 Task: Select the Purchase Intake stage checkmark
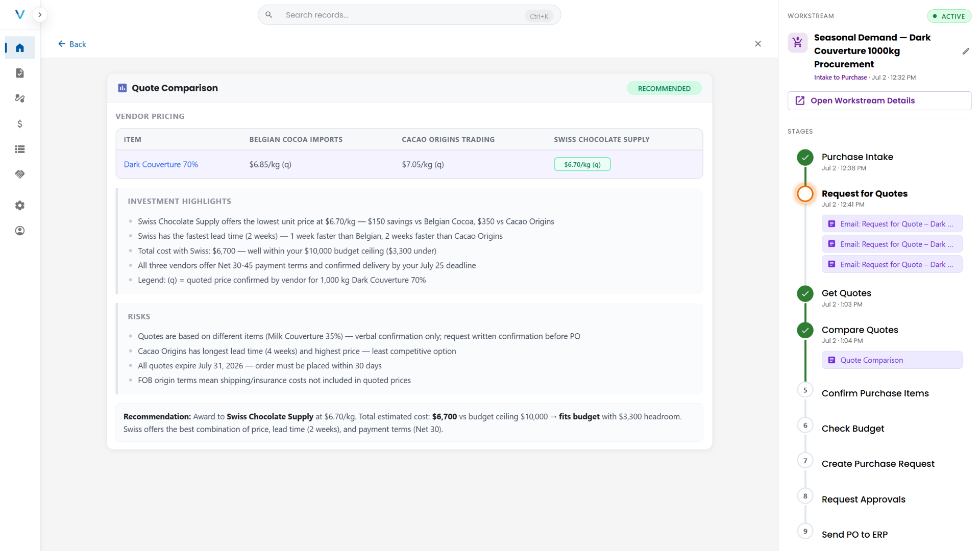tap(805, 157)
